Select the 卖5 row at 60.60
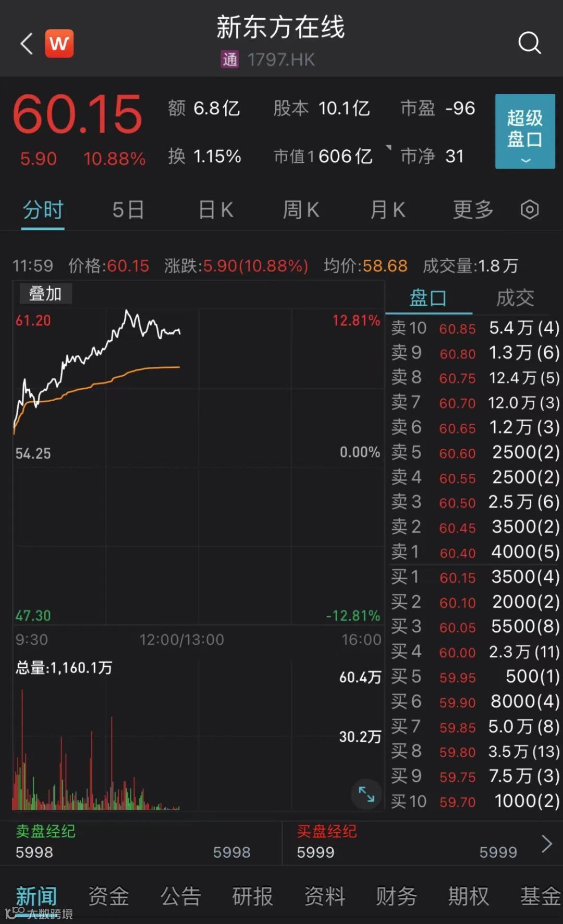The height and width of the screenshot is (924, 563). [x=475, y=452]
